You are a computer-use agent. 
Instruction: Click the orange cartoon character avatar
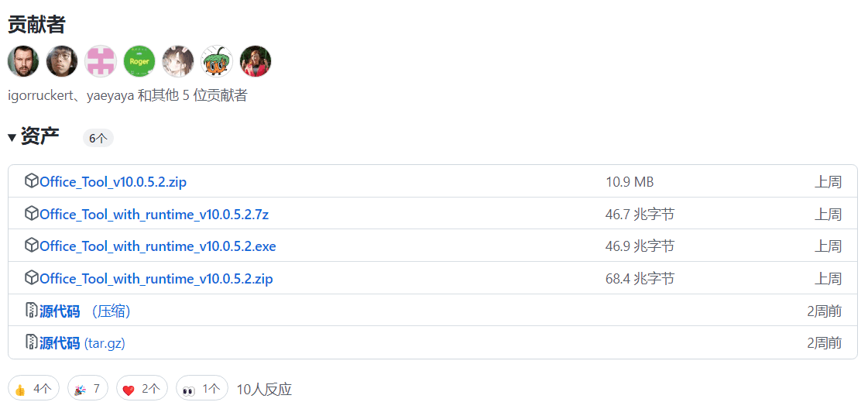(217, 61)
